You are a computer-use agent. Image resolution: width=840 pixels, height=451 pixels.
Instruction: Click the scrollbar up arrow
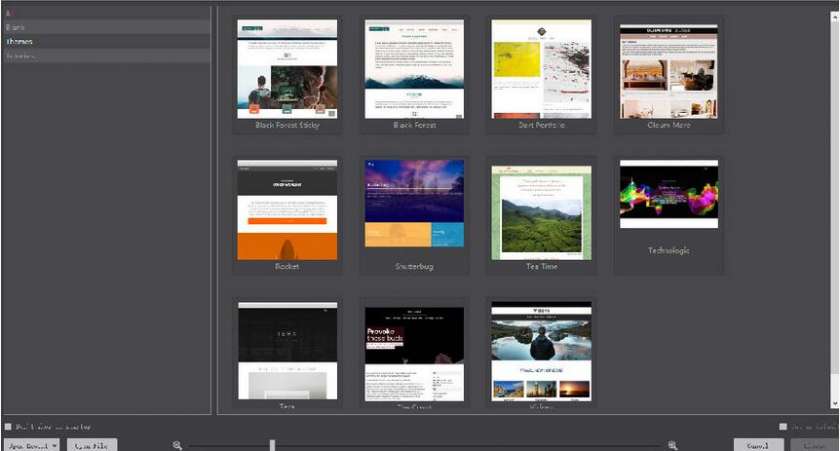click(835, 17)
